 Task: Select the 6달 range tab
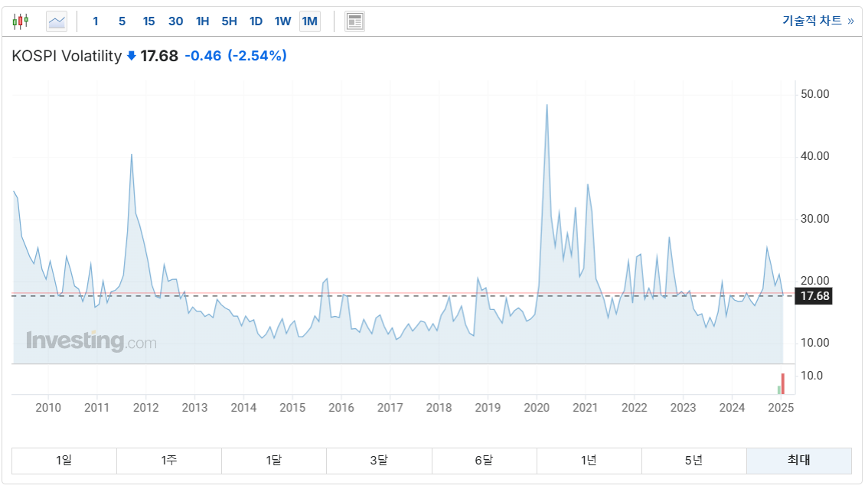click(x=484, y=461)
